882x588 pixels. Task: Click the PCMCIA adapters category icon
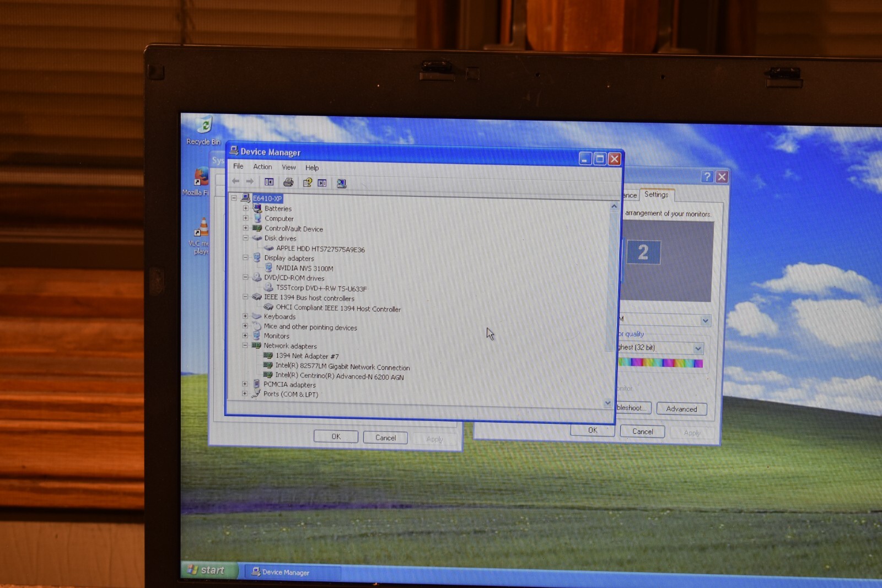coord(256,384)
